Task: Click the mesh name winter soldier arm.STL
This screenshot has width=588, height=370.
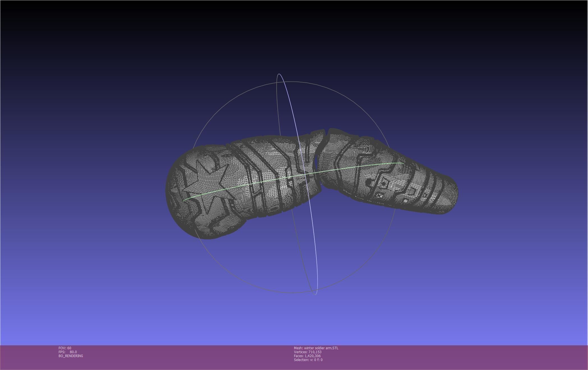Action: click(x=316, y=348)
